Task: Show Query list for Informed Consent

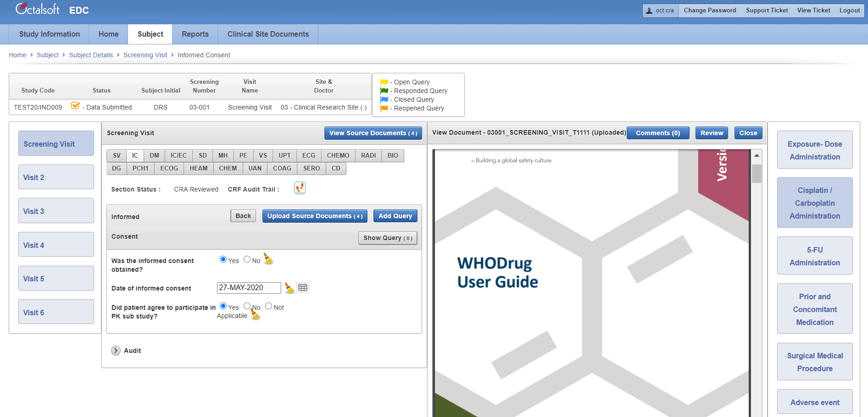Action: point(387,238)
